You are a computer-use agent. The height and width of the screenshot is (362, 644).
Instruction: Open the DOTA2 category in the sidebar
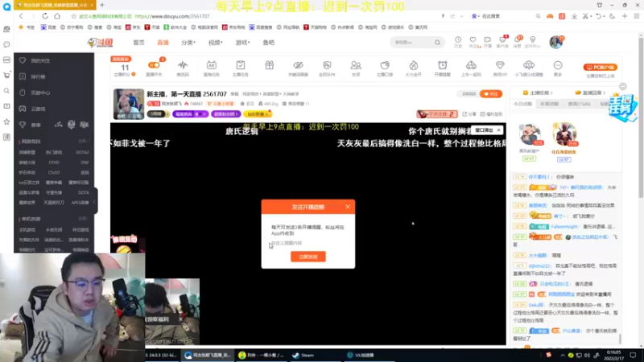coord(82,152)
